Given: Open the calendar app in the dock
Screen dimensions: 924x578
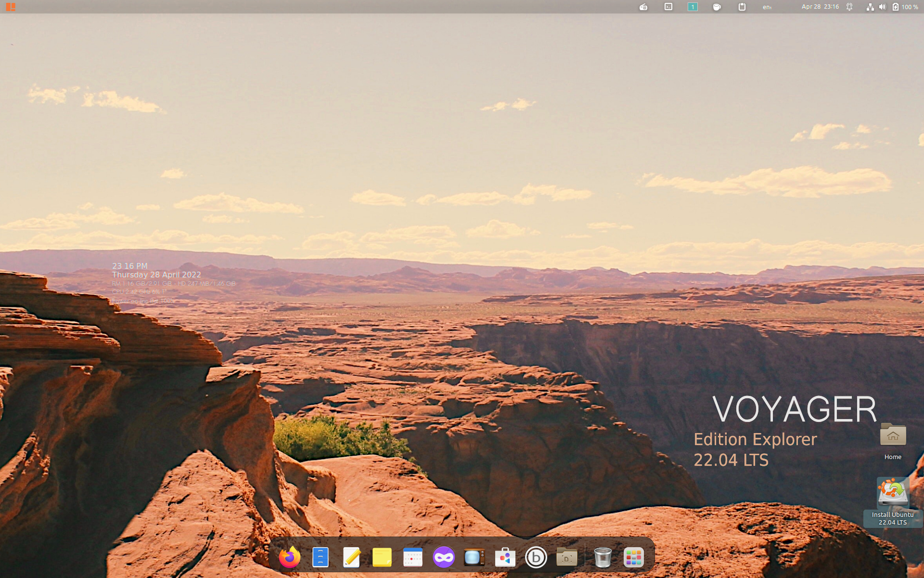Looking at the screenshot, I should pyautogui.click(x=413, y=557).
